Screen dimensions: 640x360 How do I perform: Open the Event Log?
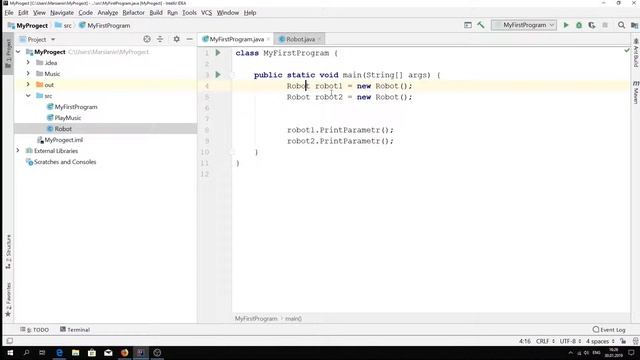[609, 330]
